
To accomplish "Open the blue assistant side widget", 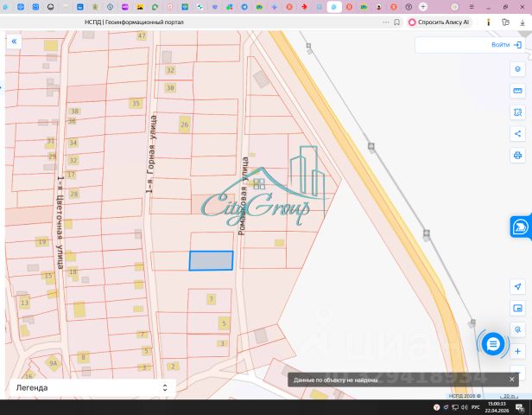I will pyautogui.click(x=520, y=227).
